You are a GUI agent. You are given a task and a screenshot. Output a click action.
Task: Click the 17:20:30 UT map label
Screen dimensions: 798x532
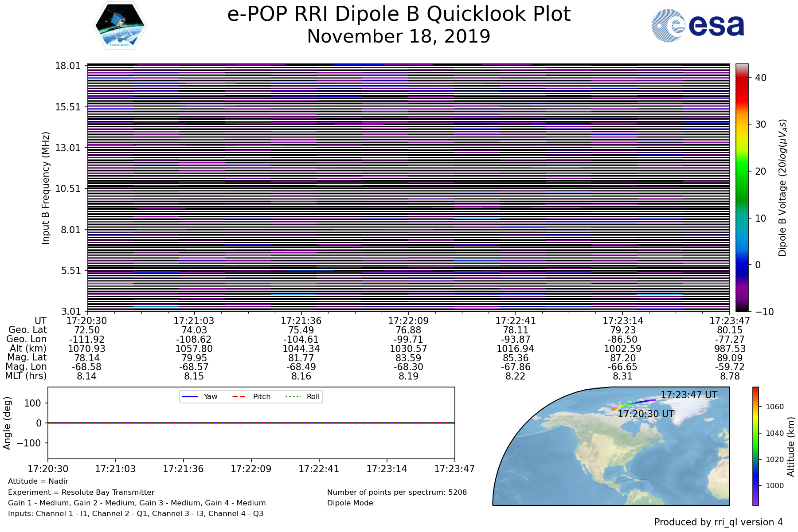(x=646, y=414)
